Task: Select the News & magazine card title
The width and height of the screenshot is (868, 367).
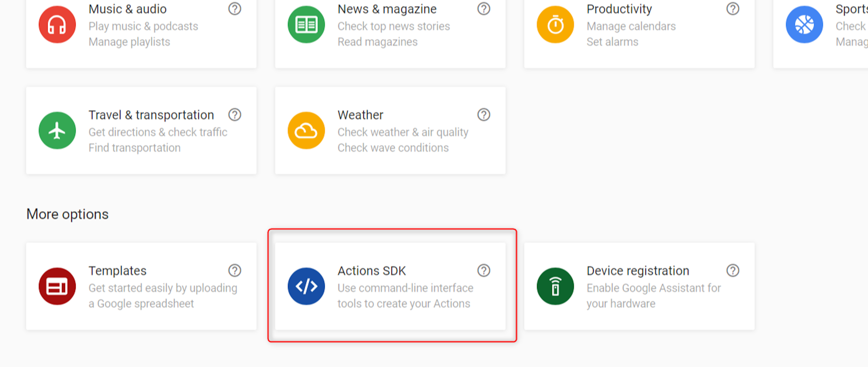Action: pos(387,9)
